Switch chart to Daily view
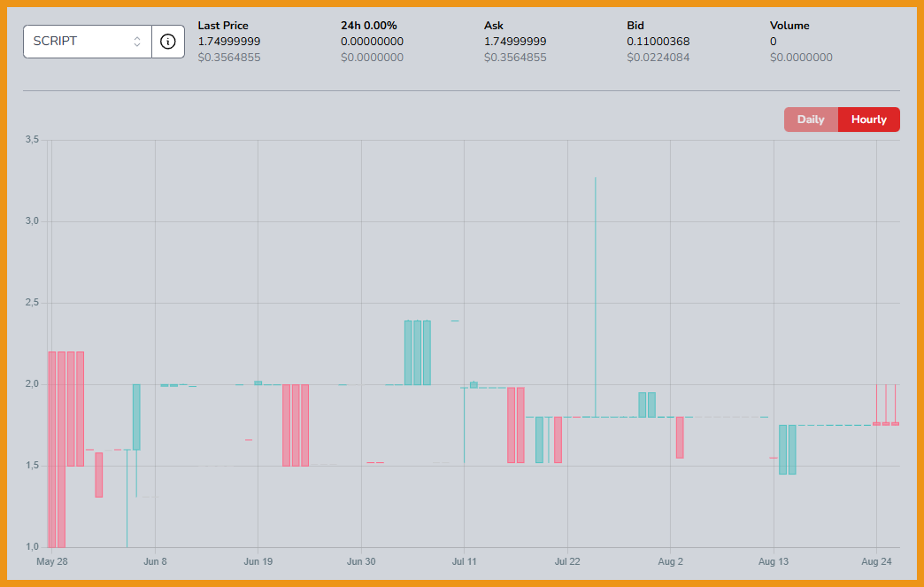Screen dimensions: 924x587 [811, 120]
